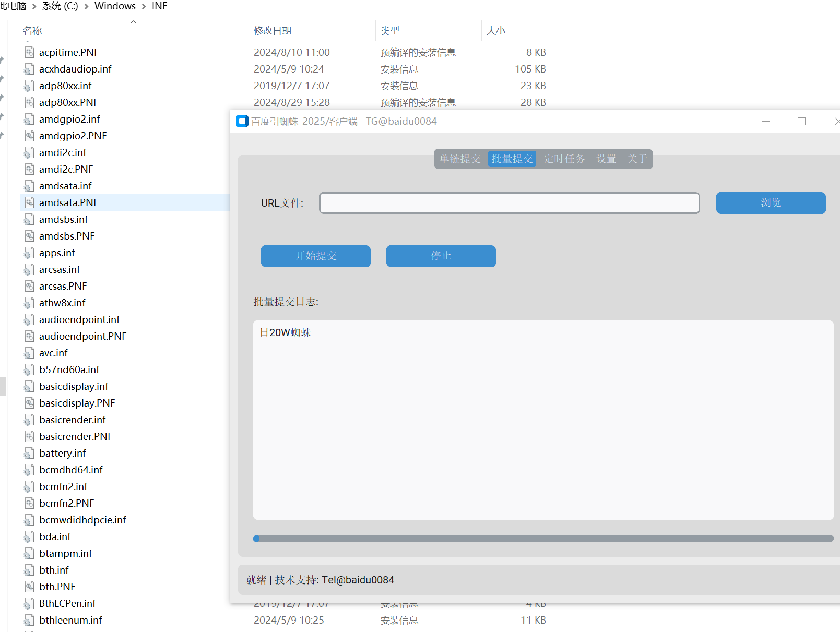Click the blue app icon in Baidu spider title bar
Screen dimensions: 840x632
pos(242,121)
